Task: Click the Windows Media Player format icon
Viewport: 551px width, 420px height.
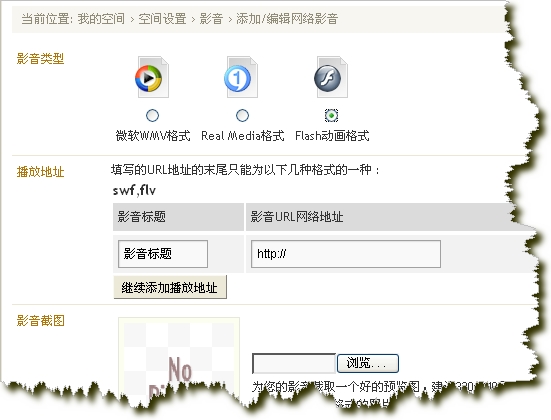Action: [x=152, y=77]
